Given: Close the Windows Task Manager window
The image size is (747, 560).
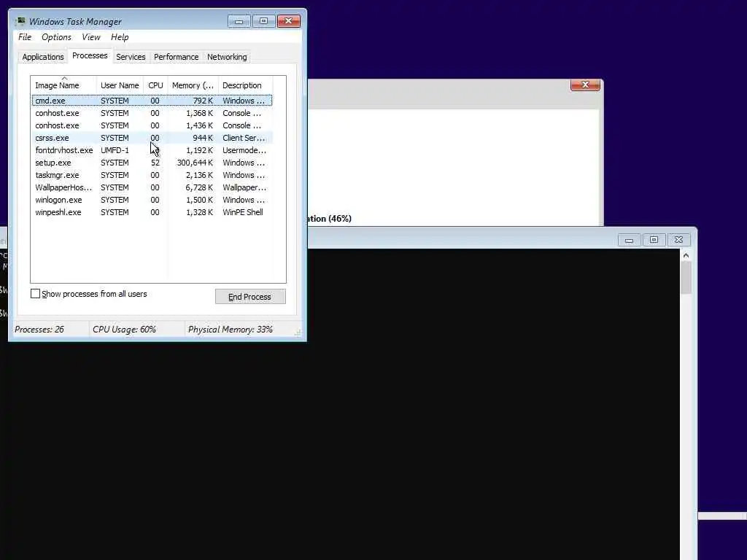Looking at the screenshot, I should pos(288,21).
